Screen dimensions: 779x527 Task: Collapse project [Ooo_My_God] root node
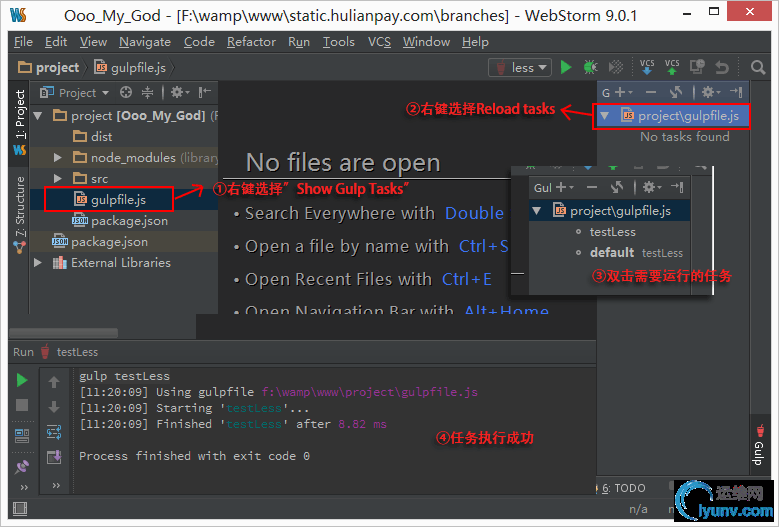(38, 116)
